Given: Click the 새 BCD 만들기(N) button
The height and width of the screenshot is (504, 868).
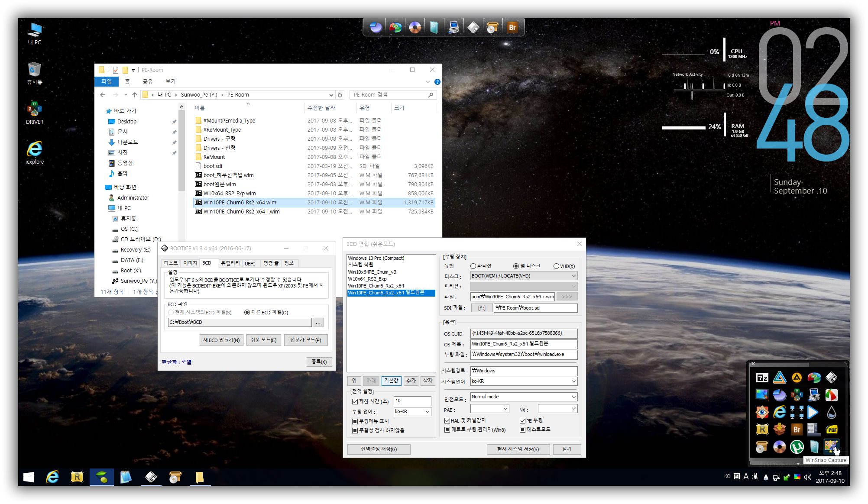Looking at the screenshot, I should [x=221, y=340].
